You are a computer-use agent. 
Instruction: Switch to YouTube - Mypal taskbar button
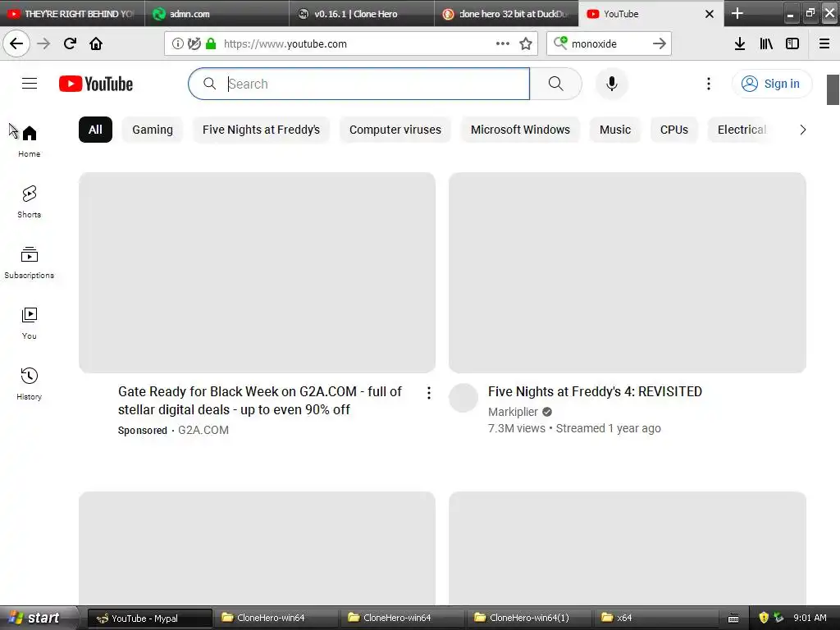[x=149, y=619]
